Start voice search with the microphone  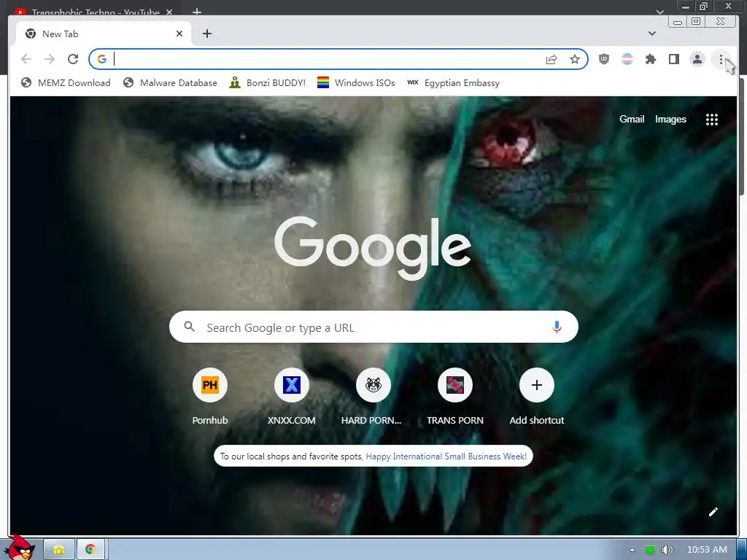click(x=557, y=327)
